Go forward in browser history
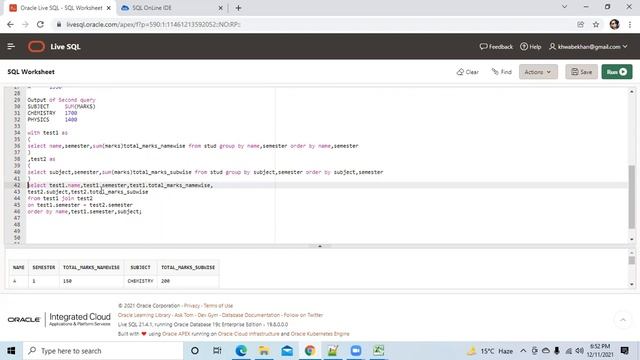Screen dimensions: 640x360 pyautogui.click(x=25, y=24)
